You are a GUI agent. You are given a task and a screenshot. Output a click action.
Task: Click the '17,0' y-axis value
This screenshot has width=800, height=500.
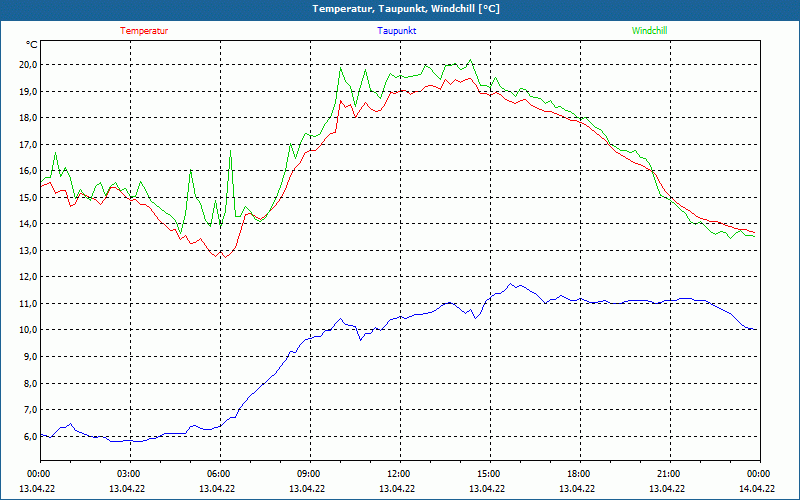29,144
